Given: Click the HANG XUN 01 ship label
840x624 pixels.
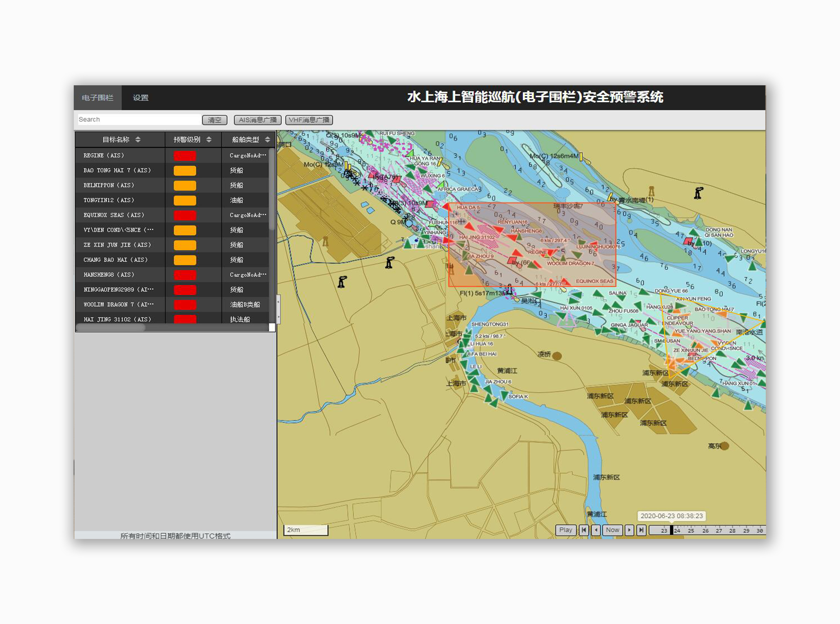Looking at the screenshot, I should click(738, 383).
